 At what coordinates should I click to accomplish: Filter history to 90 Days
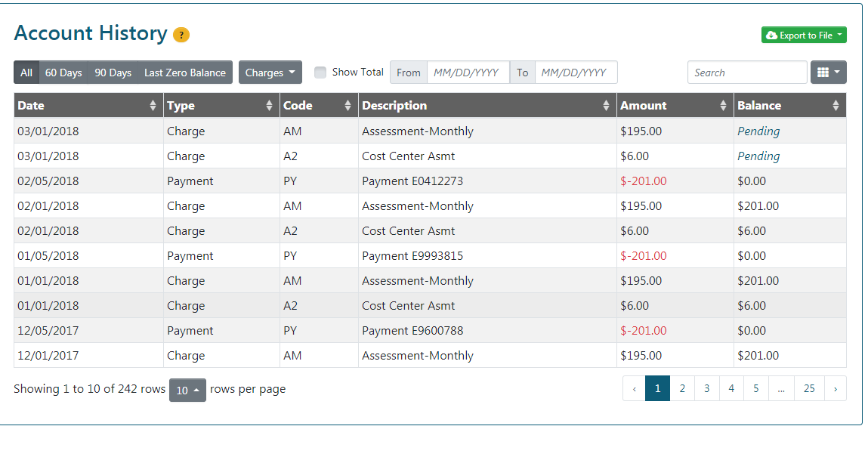113,73
